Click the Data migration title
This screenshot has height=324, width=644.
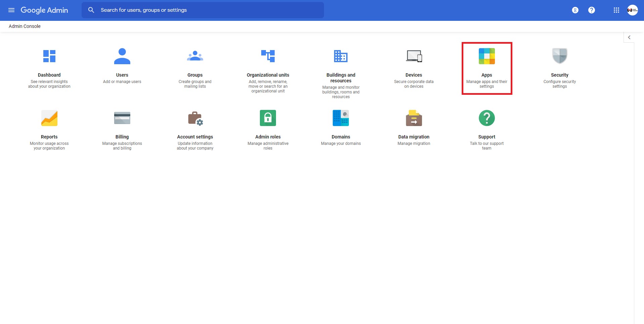tap(414, 137)
